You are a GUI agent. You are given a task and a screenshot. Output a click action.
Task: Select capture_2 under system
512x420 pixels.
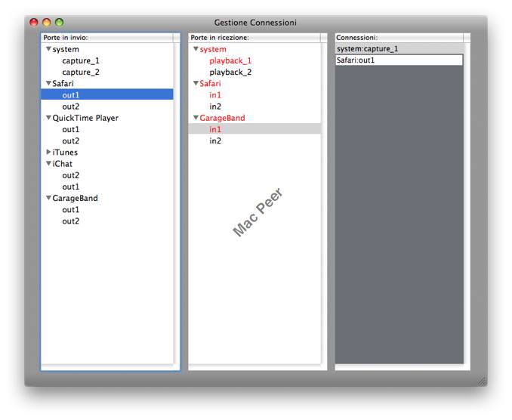click(x=81, y=73)
